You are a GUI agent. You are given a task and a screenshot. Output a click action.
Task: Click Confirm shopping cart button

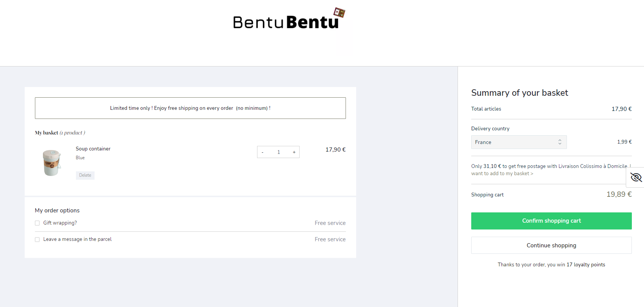pos(551,221)
